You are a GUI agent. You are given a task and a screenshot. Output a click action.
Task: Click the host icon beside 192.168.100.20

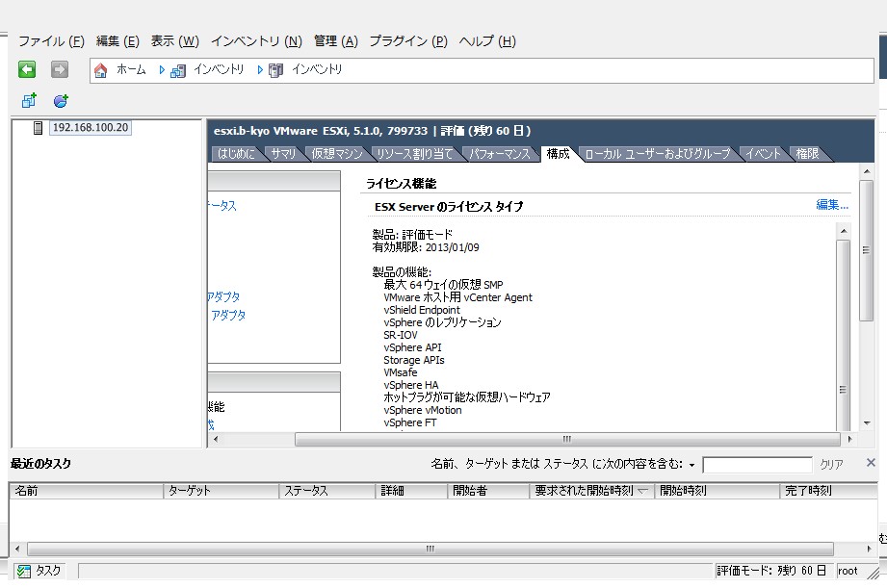[38, 128]
